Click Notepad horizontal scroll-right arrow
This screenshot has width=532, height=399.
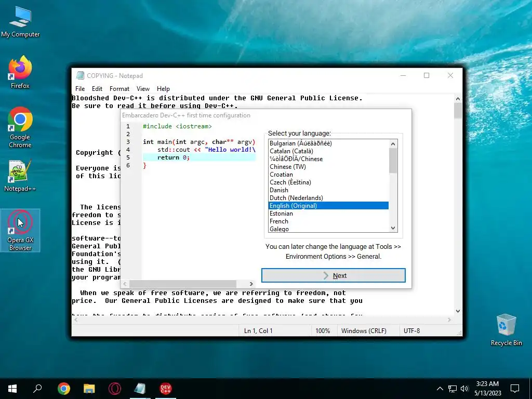pyautogui.click(x=449, y=320)
